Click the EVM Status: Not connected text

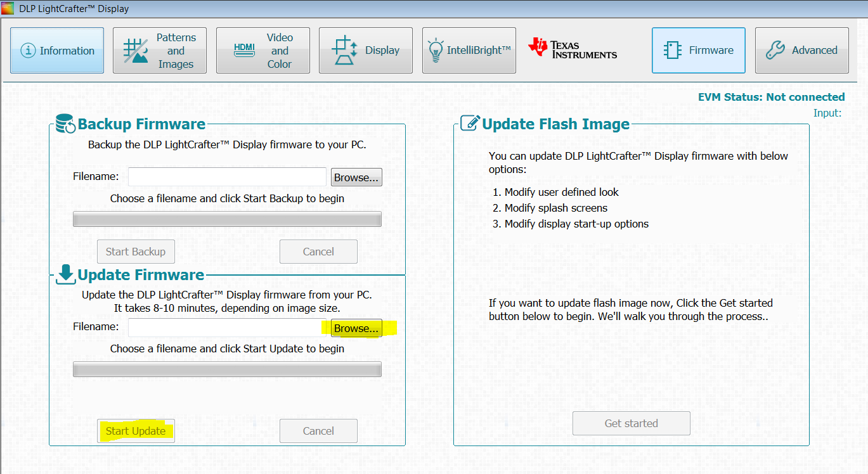[772, 97]
